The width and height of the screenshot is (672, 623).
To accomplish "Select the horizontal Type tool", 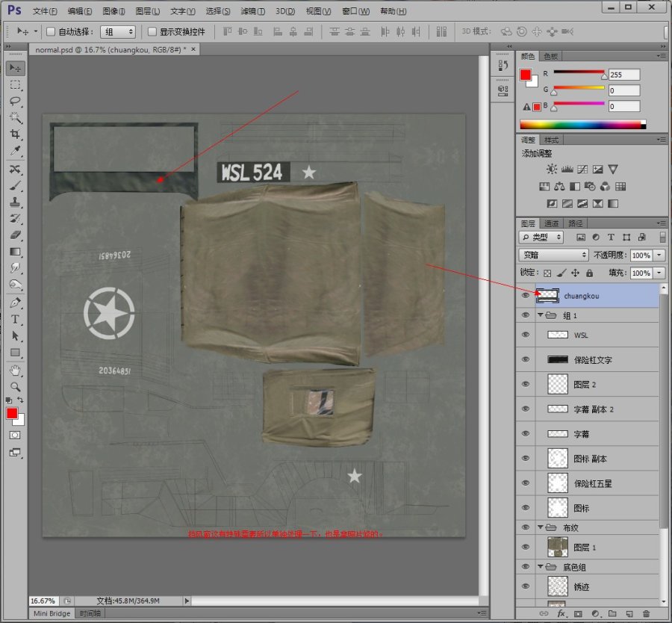I will pyautogui.click(x=15, y=319).
